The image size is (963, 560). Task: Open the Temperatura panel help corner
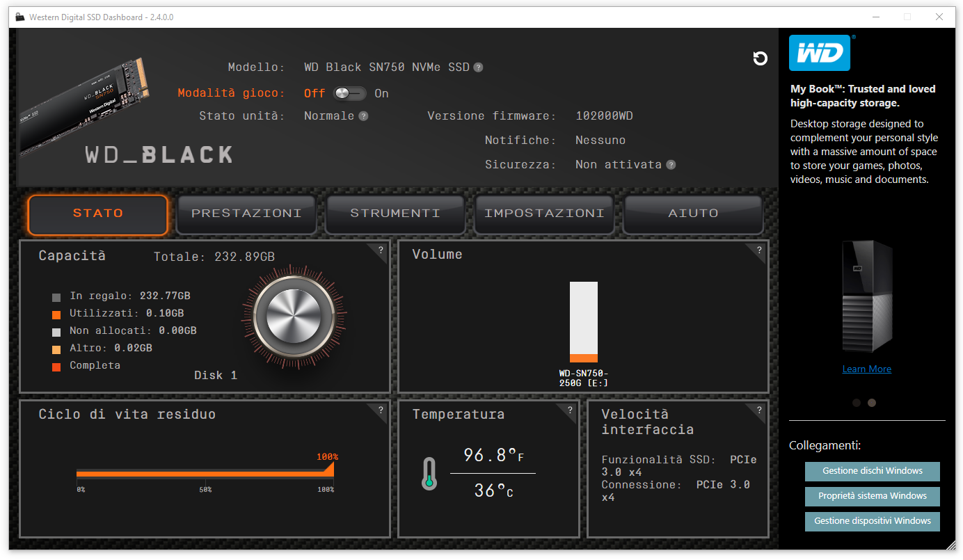(x=569, y=410)
